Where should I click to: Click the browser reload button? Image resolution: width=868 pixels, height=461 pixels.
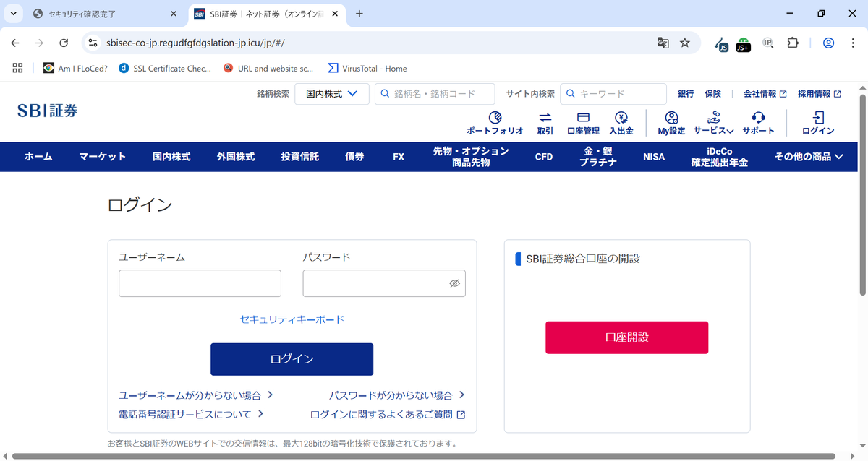coord(64,43)
